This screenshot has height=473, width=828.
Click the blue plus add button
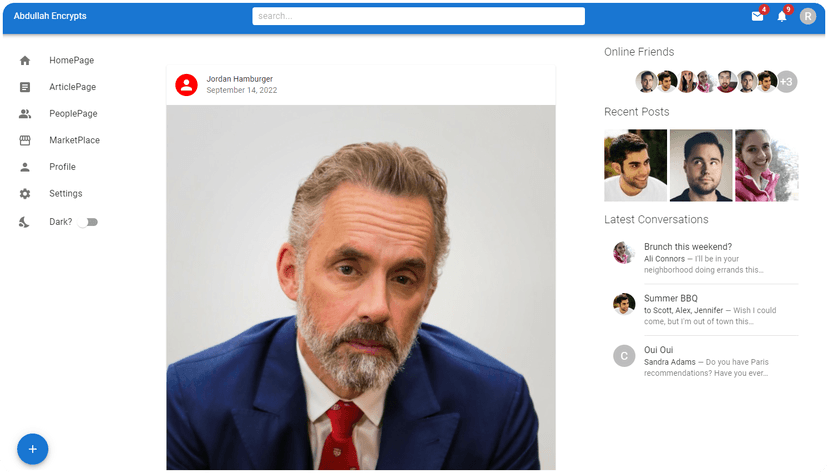coord(33,449)
